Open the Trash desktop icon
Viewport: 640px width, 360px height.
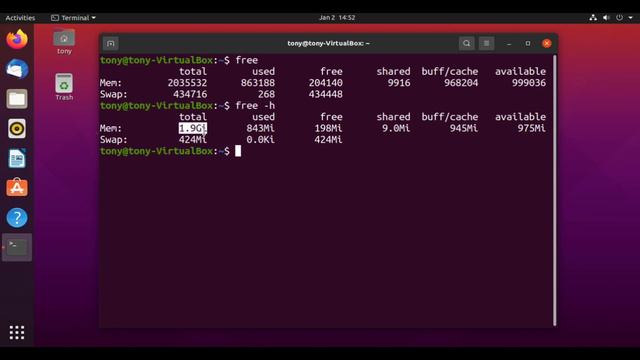[x=64, y=87]
